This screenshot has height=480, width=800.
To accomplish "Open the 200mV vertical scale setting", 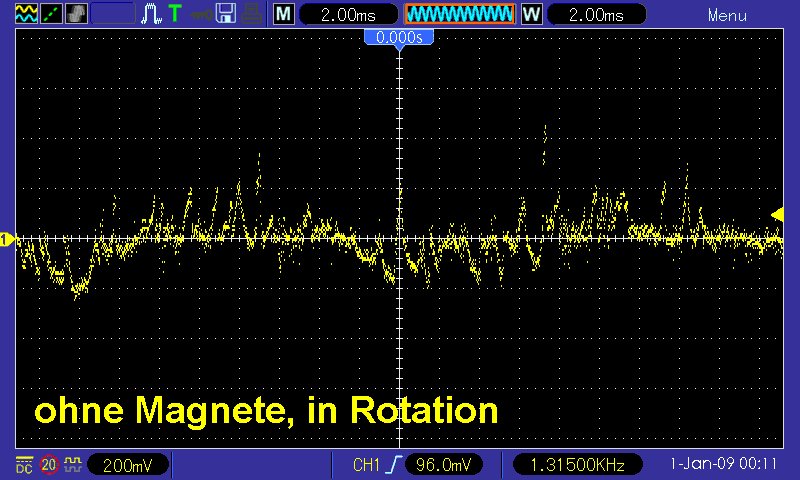I will (127, 465).
